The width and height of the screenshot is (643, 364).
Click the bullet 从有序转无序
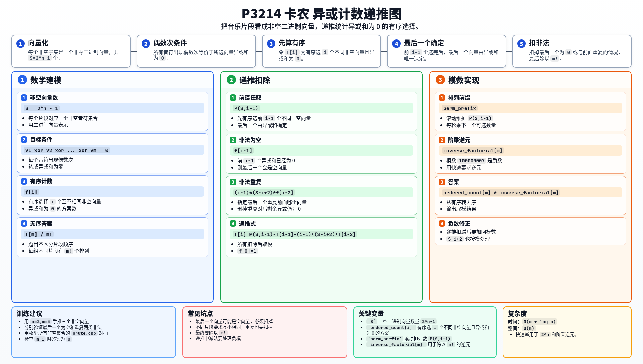click(x=461, y=202)
